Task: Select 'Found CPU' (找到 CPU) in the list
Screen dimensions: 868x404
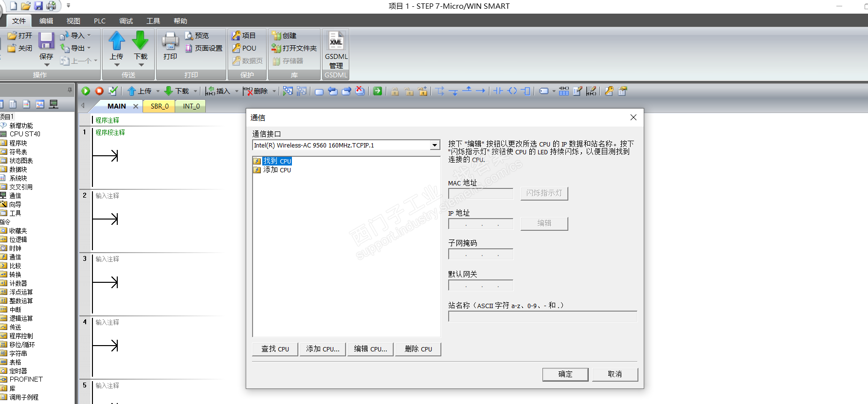Action: point(277,161)
